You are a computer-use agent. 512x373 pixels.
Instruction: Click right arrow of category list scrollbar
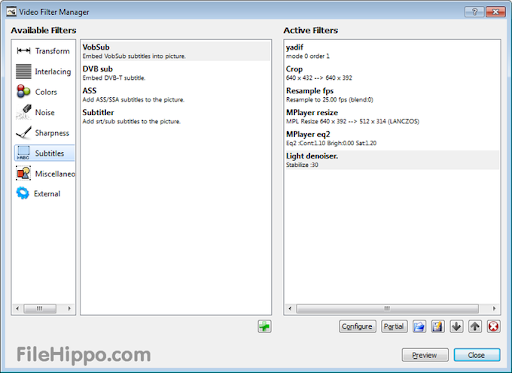[69, 309]
